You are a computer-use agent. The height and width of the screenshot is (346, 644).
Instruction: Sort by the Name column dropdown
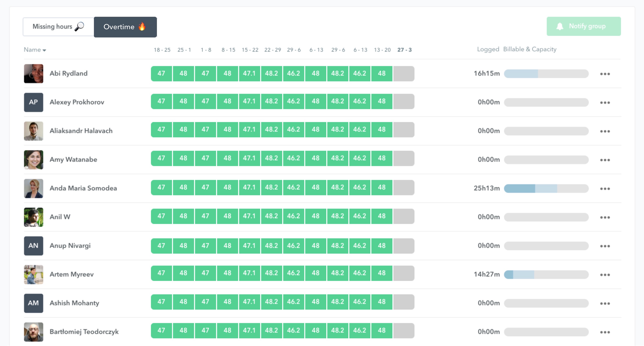[x=35, y=50]
